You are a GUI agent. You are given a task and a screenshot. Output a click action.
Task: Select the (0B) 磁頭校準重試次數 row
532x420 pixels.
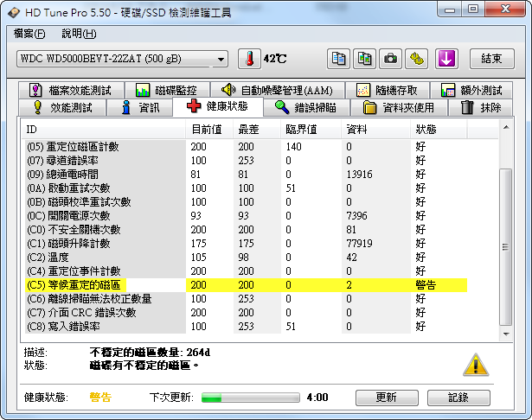(x=246, y=202)
